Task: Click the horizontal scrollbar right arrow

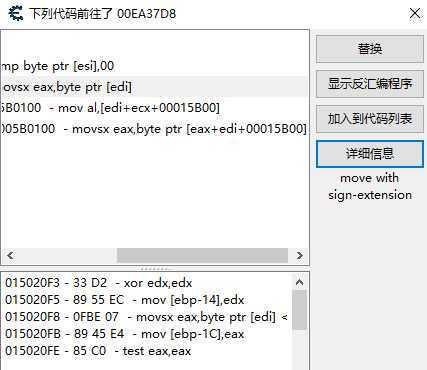Action: pyautogui.click(x=300, y=256)
